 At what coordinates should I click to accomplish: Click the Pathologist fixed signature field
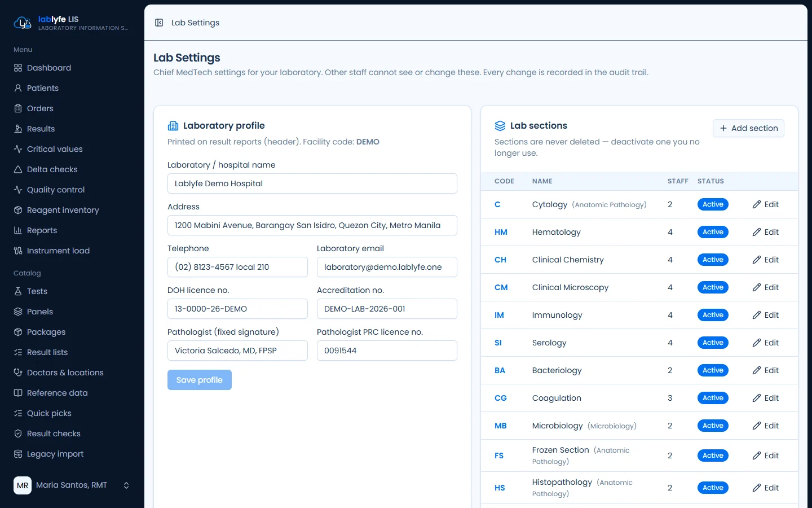point(237,351)
